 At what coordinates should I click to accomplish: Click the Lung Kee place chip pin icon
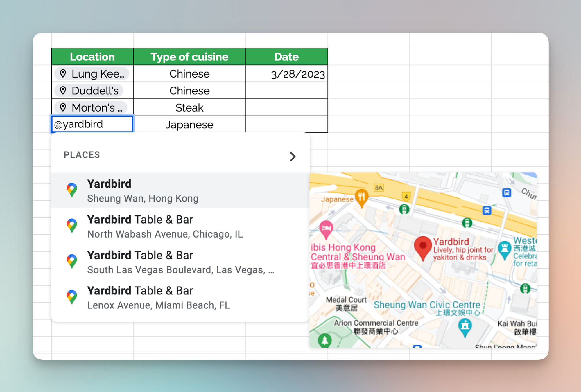(x=63, y=73)
